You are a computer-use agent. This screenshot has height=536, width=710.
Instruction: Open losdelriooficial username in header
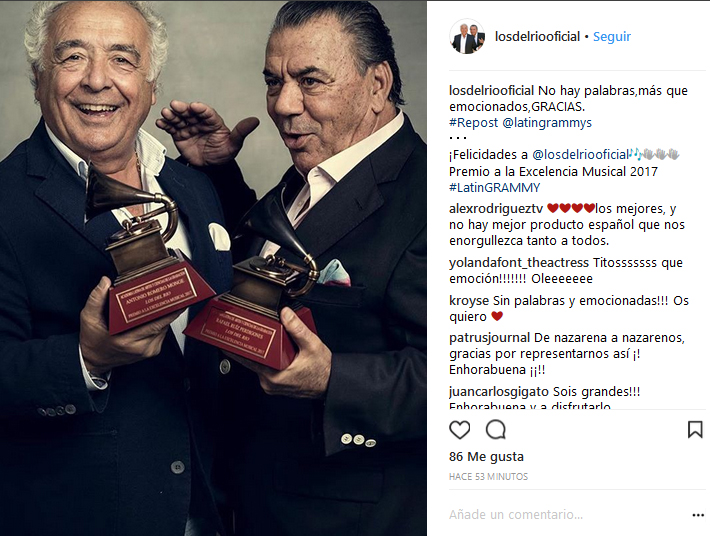click(537, 37)
